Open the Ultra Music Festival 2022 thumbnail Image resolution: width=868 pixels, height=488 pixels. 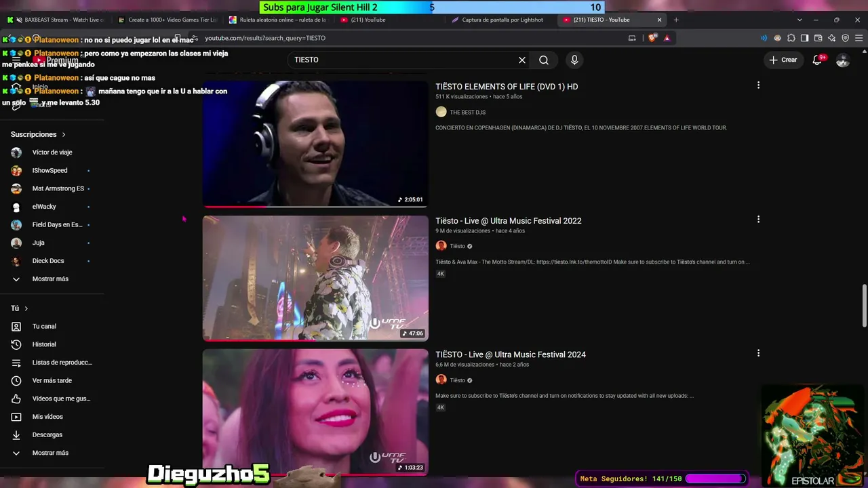[x=315, y=278]
